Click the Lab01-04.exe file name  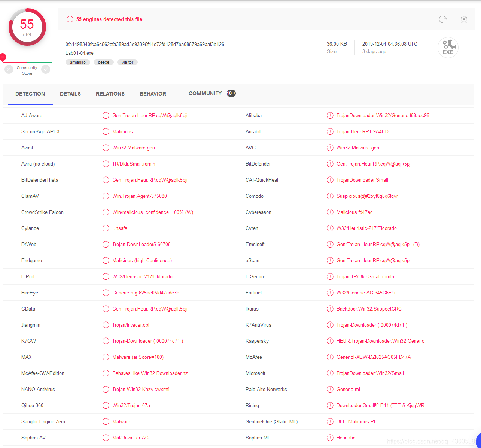tap(79, 53)
